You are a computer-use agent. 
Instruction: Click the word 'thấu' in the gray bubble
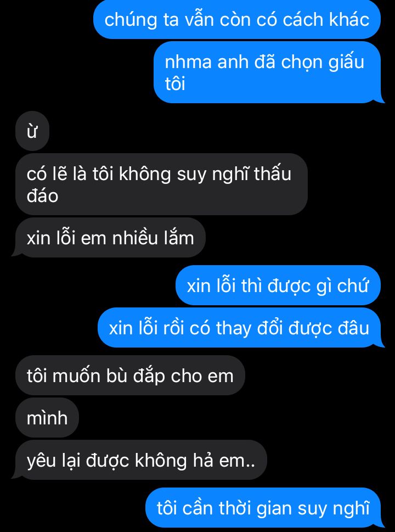click(273, 175)
